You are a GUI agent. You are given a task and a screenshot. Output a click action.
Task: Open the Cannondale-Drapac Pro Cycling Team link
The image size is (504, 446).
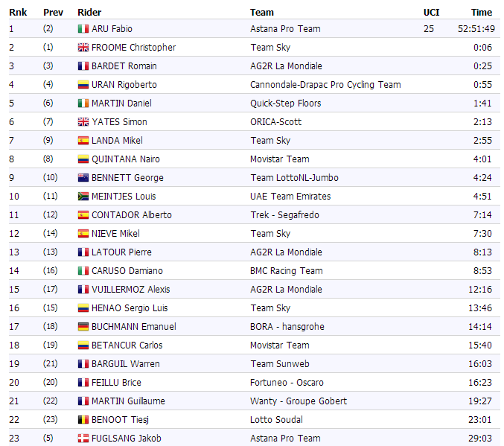[325, 85]
